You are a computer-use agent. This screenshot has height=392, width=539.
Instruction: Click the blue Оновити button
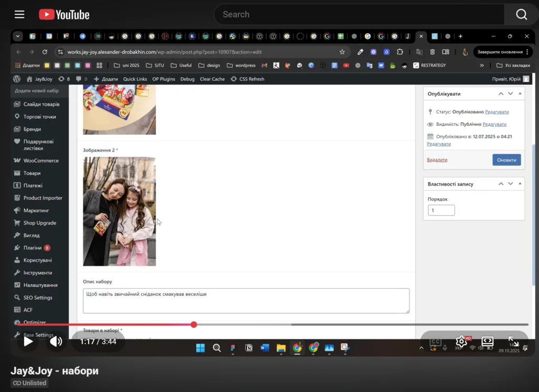(506, 160)
